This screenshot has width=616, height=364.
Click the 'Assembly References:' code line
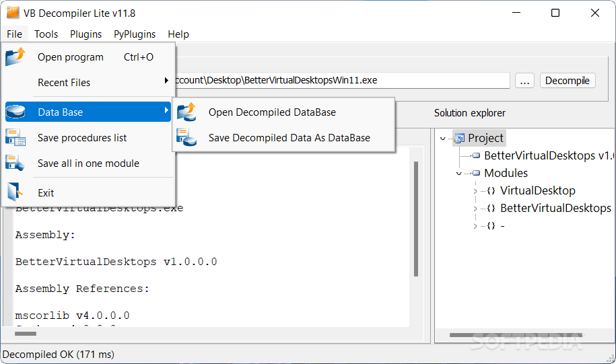click(82, 289)
